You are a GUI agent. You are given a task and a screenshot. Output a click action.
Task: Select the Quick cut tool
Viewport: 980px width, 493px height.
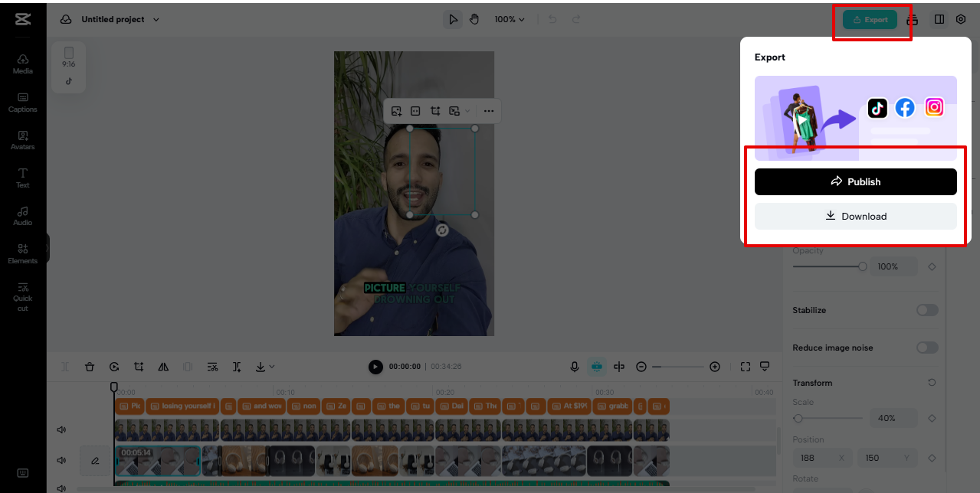point(22,296)
